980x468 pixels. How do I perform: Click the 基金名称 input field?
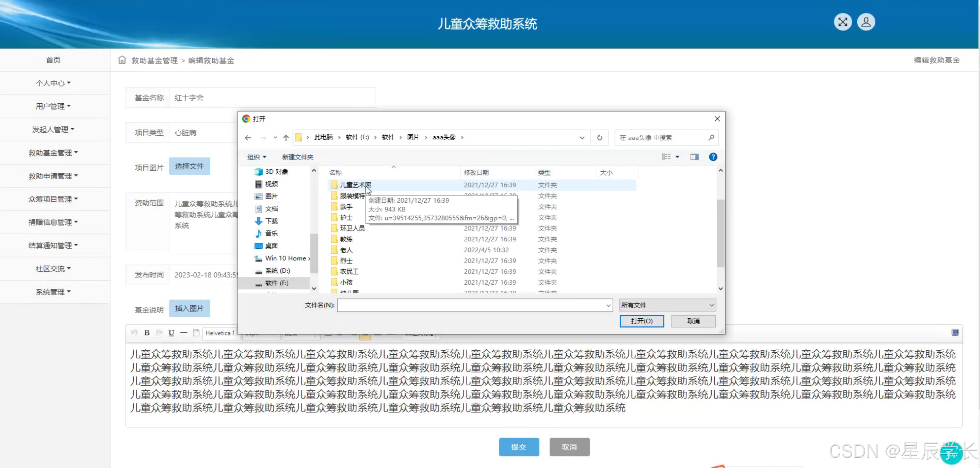(271, 98)
